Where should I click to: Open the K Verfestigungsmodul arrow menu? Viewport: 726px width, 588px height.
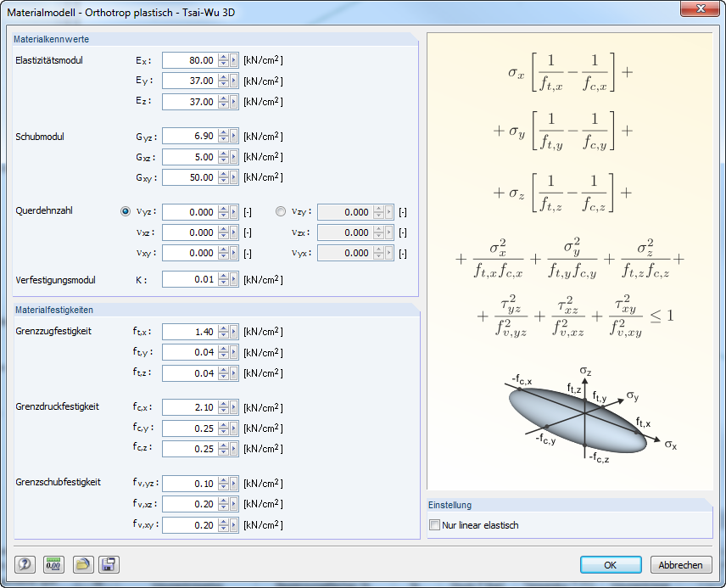click(234, 279)
